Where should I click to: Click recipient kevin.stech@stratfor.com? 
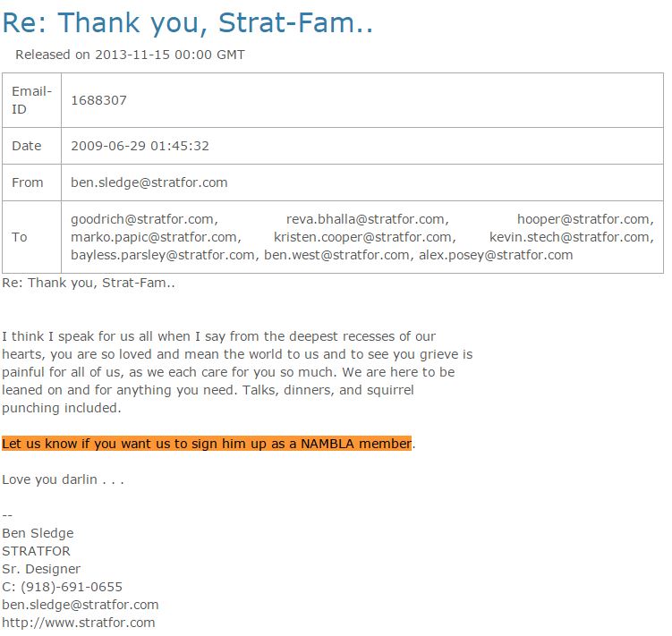(570, 237)
